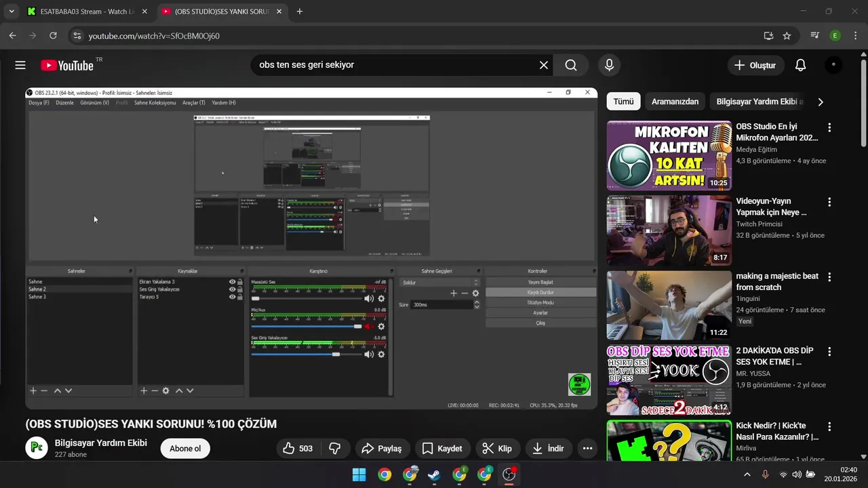Viewport: 868px width, 488px height.
Task: Start voice search with the microphone
Action: click(x=609, y=65)
